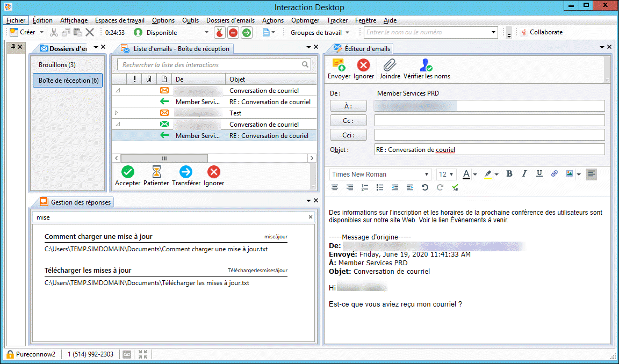Click Vérifier les noms icon

[x=427, y=65]
